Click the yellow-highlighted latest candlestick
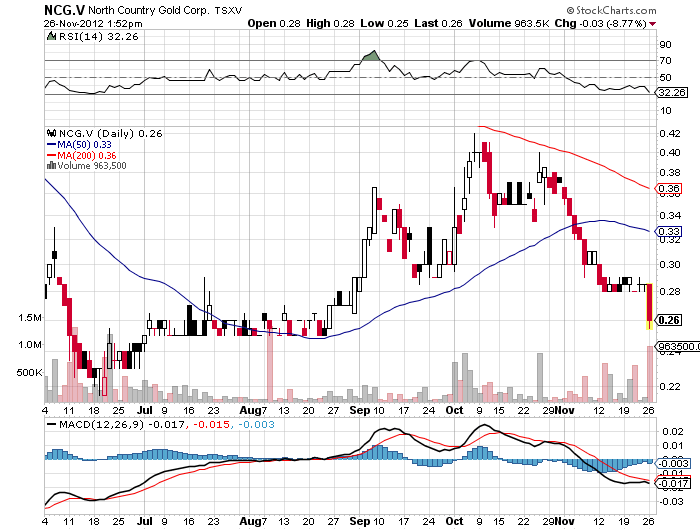The width and height of the screenshot is (700, 530). 650,306
